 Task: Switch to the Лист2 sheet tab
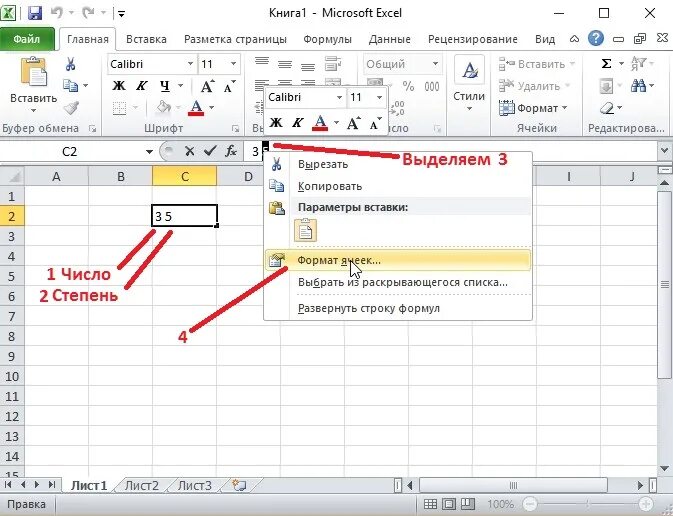click(142, 486)
